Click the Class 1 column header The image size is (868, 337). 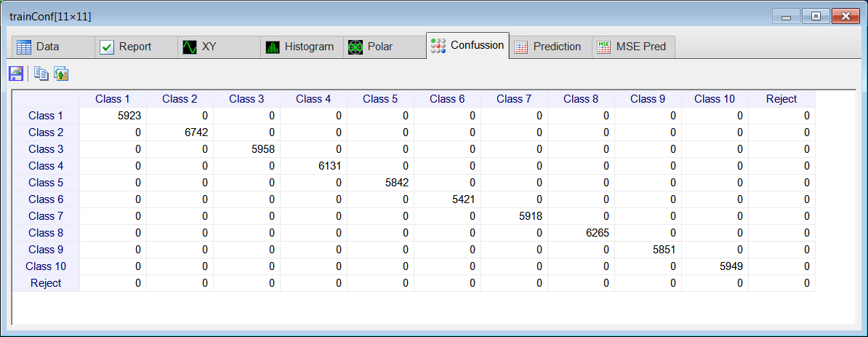pyautogui.click(x=113, y=99)
